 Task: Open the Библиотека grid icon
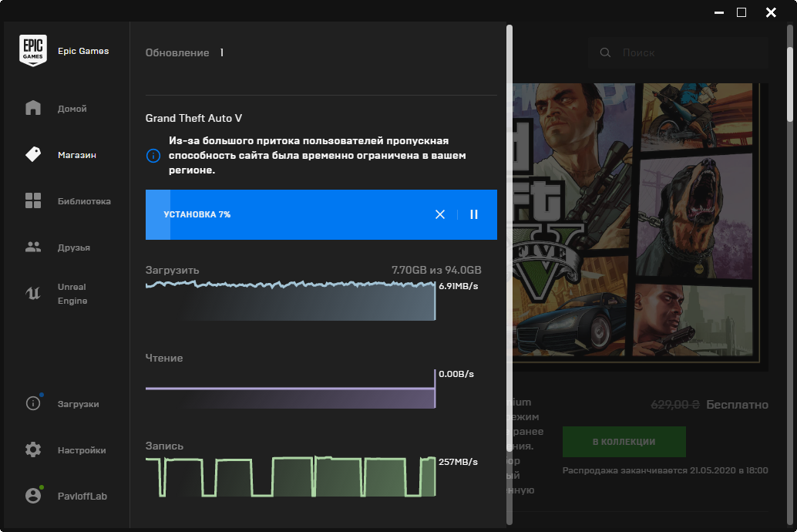click(x=33, y=200)
